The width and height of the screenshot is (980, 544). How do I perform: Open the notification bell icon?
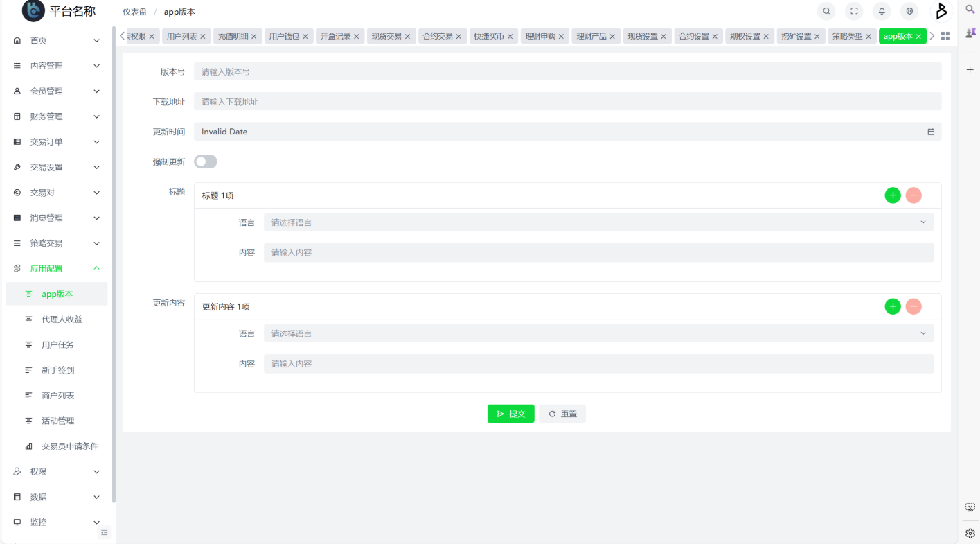(x=882, y=11)
